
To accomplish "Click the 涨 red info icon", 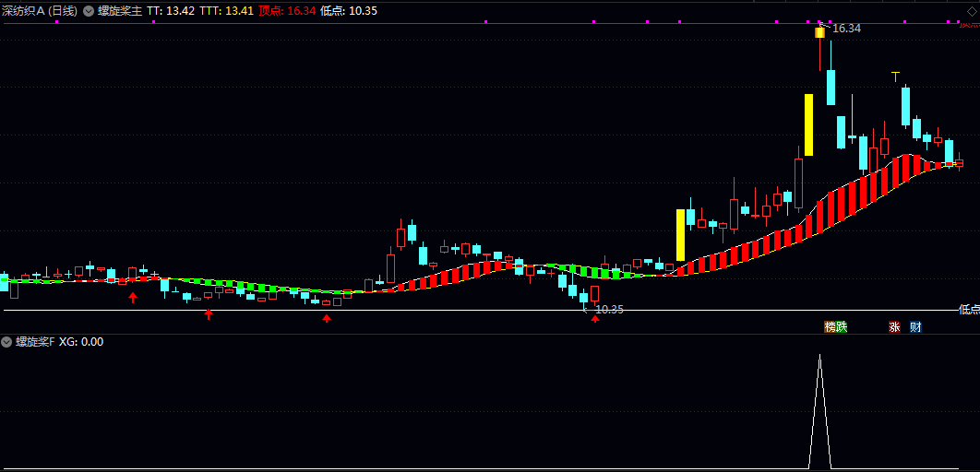I will tap(894, 326).
